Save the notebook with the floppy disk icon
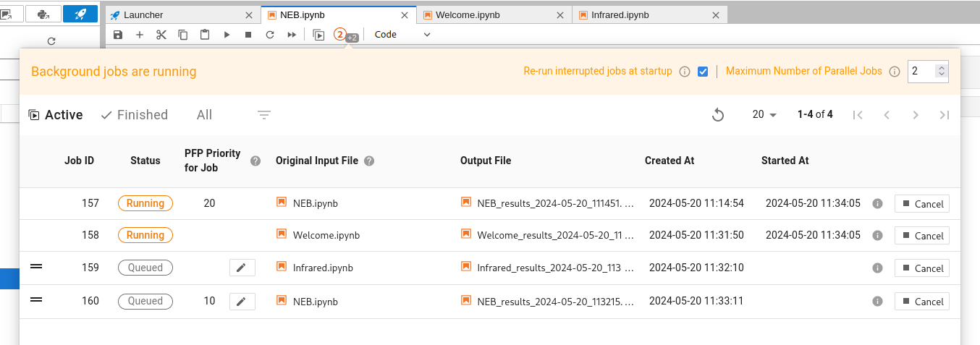 (x=118, y=35)
